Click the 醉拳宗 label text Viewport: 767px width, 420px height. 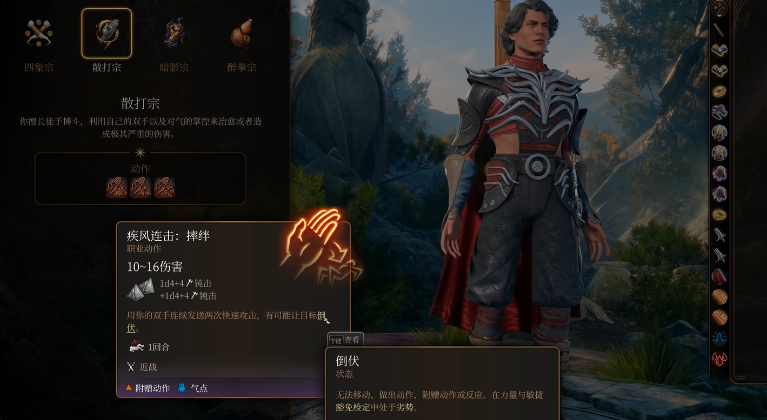pos(242,67)
